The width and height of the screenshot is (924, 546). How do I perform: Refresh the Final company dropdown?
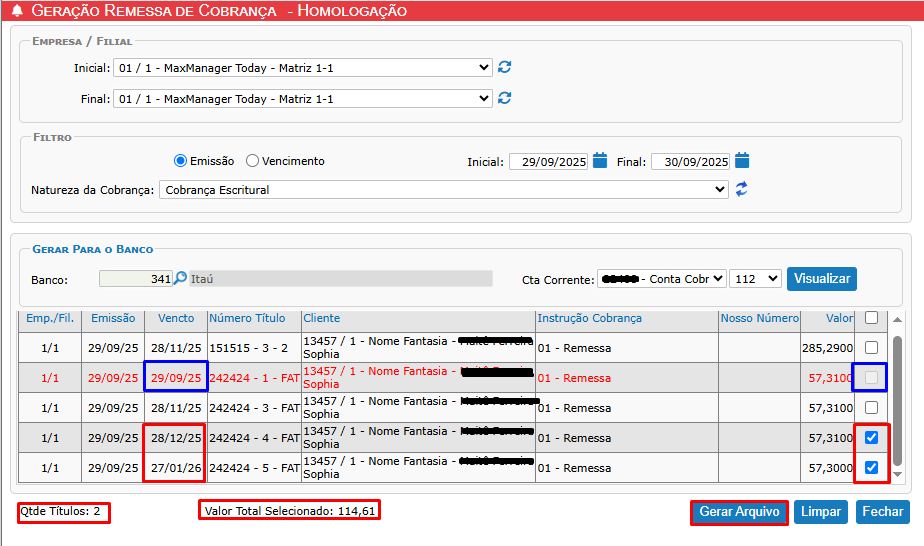pos(505,98)
